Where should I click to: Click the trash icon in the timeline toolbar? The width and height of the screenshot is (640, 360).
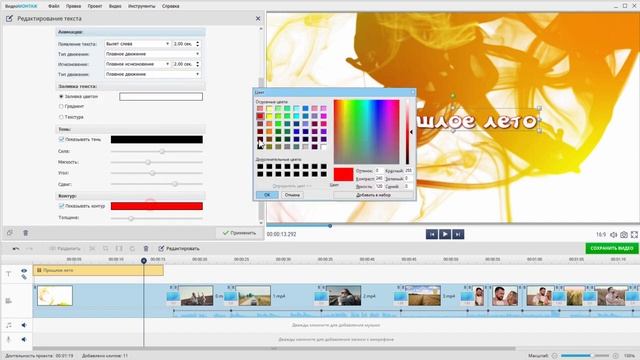coord(146,248)
